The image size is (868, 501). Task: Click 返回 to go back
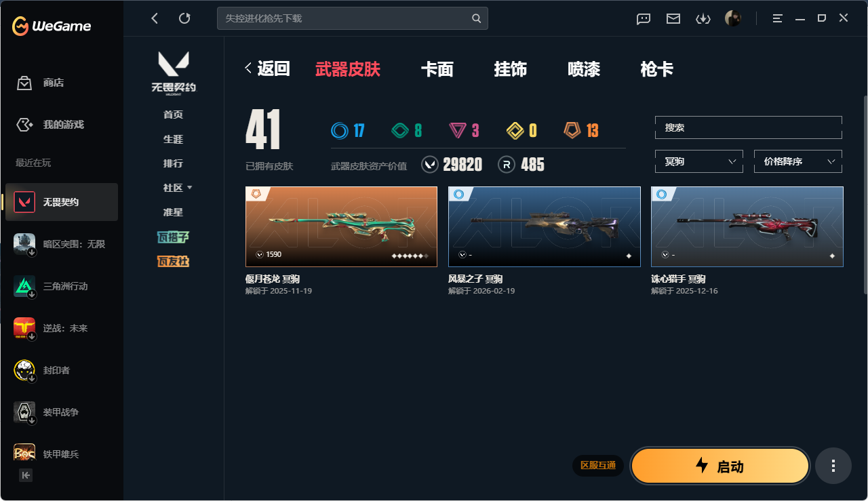coord(268,68)
